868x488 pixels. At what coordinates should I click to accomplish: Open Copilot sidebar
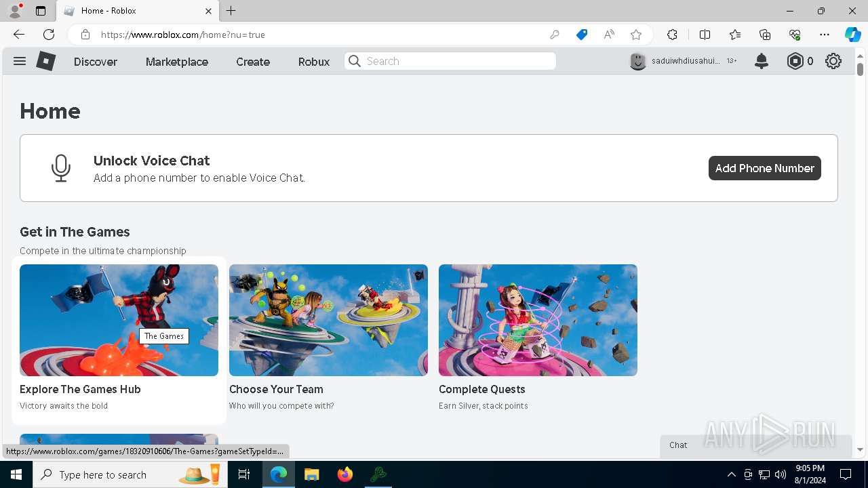pos(852,35)
